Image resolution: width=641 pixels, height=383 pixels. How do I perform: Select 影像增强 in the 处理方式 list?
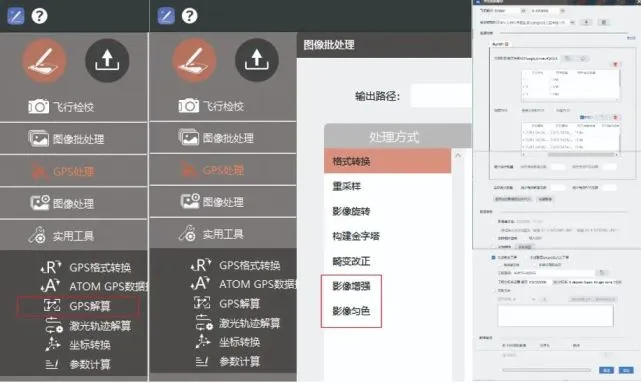[x=351, y=286]
